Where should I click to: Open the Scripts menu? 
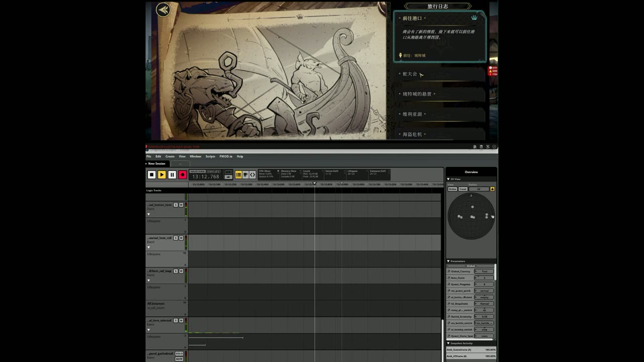(210, 156)
